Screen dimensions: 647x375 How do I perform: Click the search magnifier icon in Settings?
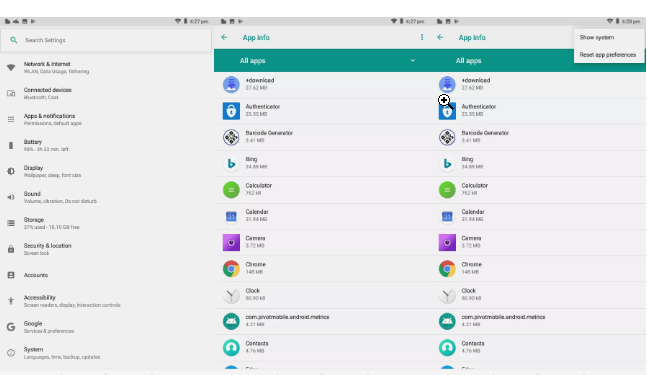pyautogui.click(x=14, y=40)
